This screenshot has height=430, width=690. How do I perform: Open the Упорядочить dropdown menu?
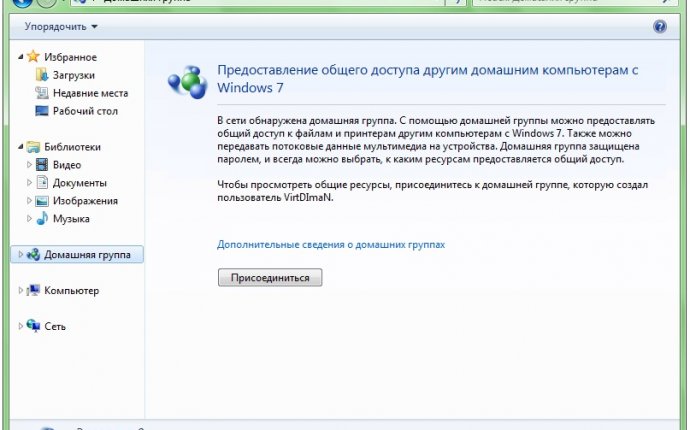tap(61, 26)
